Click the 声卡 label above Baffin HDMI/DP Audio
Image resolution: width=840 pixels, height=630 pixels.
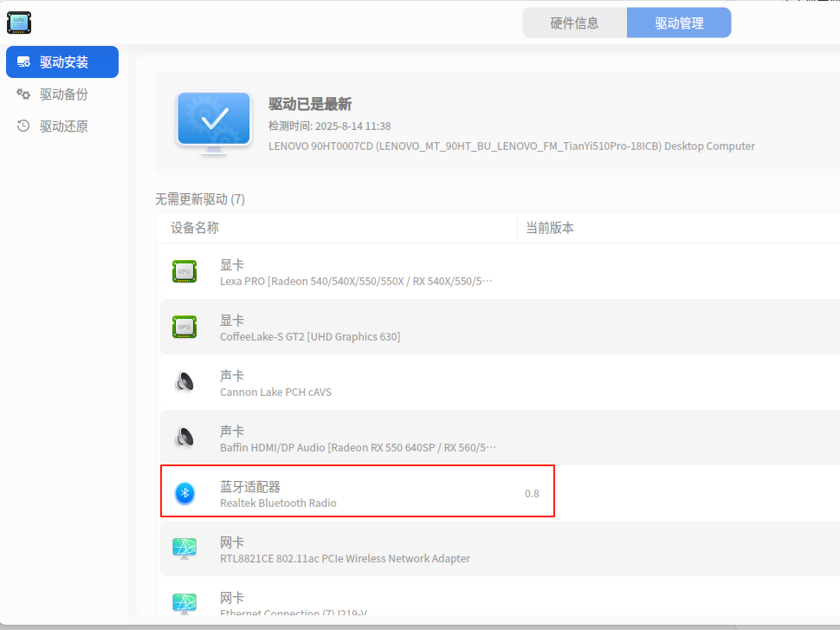[x=232, y=431]
